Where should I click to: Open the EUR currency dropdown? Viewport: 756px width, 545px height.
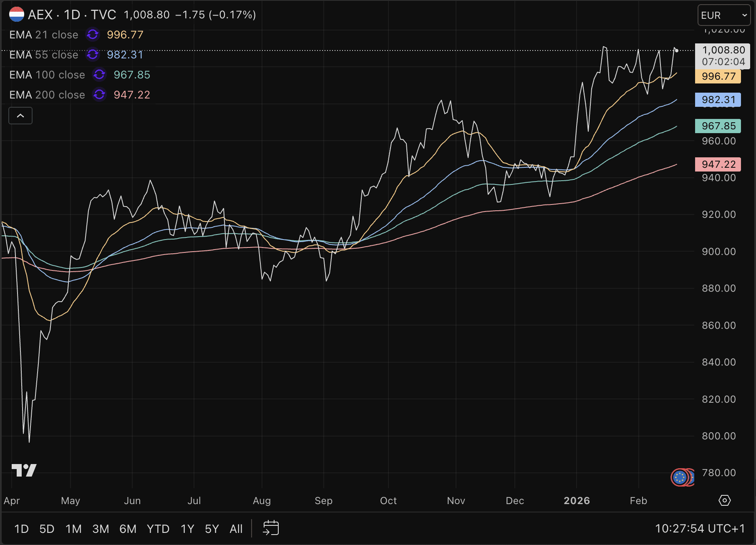pyautogui.click(x=723, y=15)
